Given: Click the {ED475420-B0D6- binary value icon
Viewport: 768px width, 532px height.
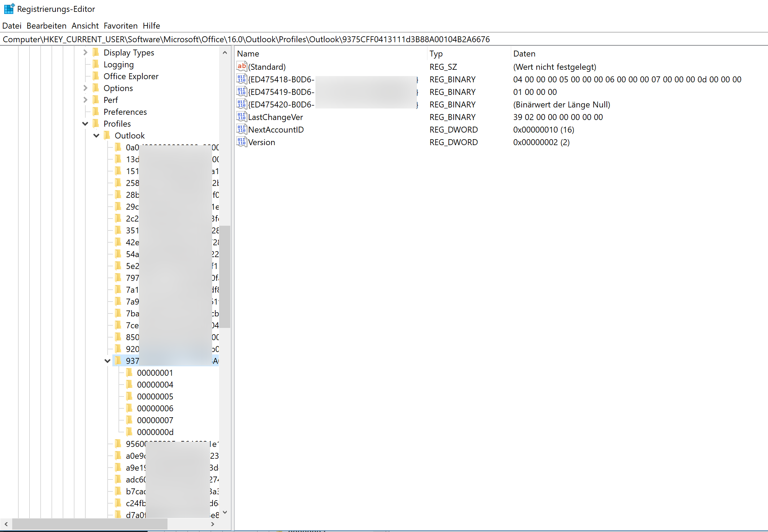Looking at the screenshot, I should pos(241,104).
